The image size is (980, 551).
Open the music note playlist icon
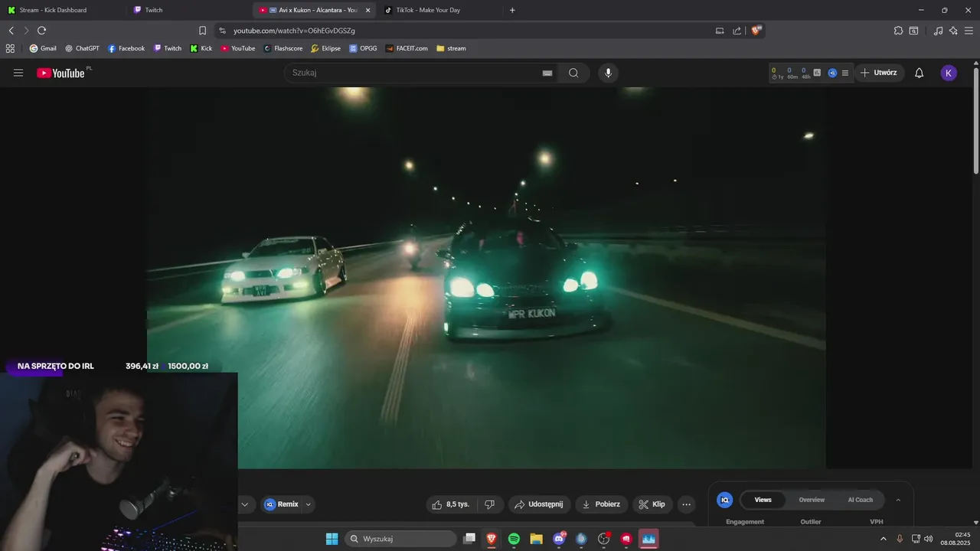(x=939, y=31)
